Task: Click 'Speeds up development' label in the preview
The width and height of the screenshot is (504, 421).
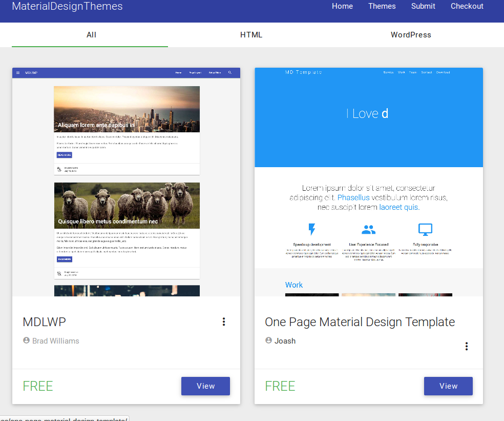Action: [x=312, y=245]
